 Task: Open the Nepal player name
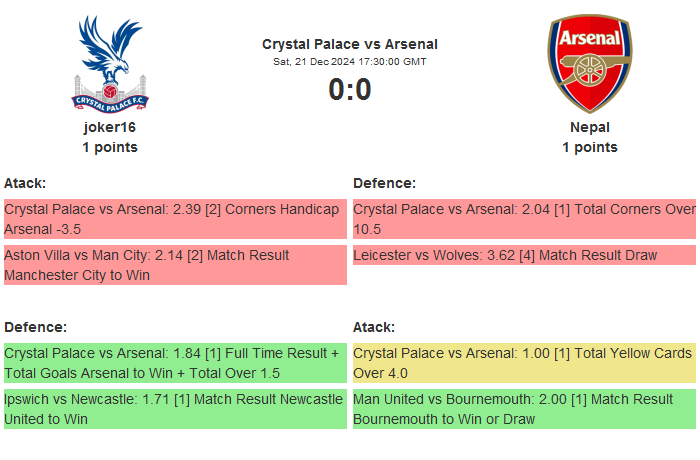pyautogui.click(x=590, y=127)
